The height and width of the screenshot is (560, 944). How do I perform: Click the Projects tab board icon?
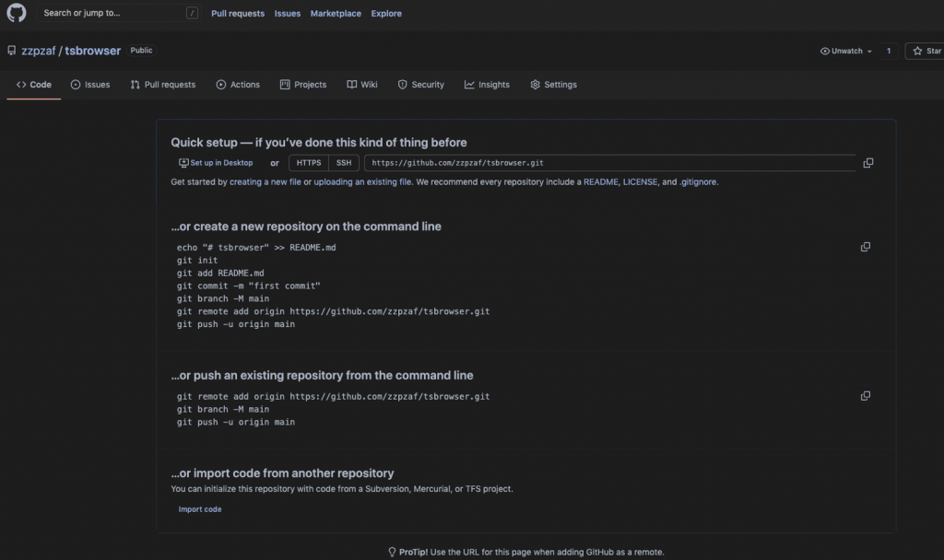point(285,85)
